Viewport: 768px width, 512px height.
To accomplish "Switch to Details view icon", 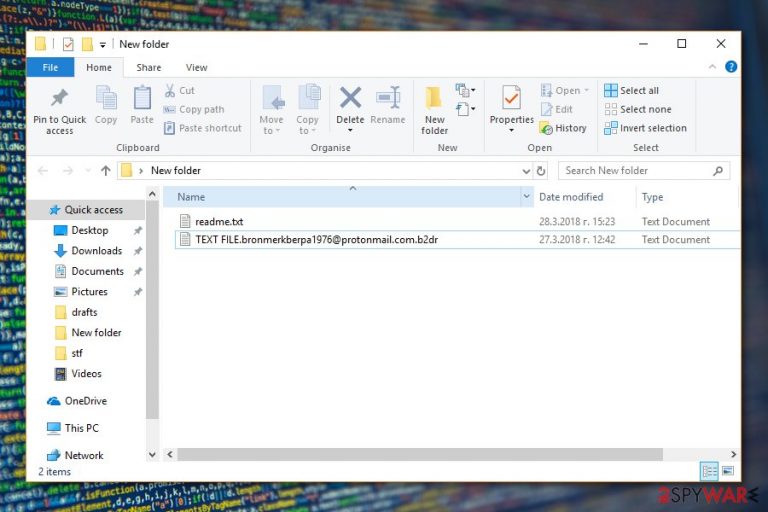I will [709, 471].
